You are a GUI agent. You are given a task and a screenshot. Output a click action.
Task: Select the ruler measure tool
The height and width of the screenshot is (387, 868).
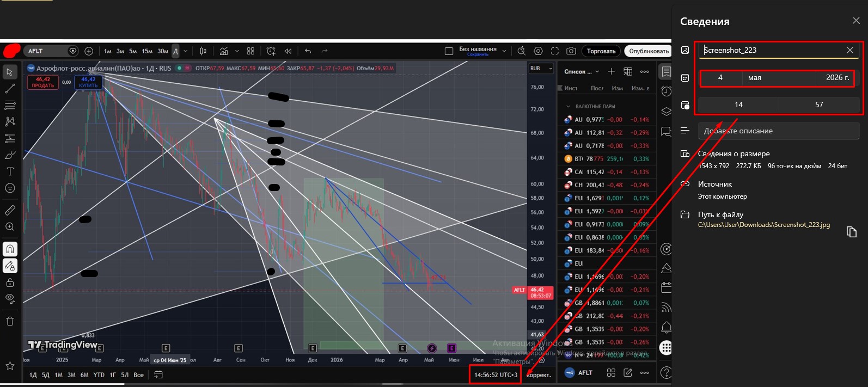(10, 210)
